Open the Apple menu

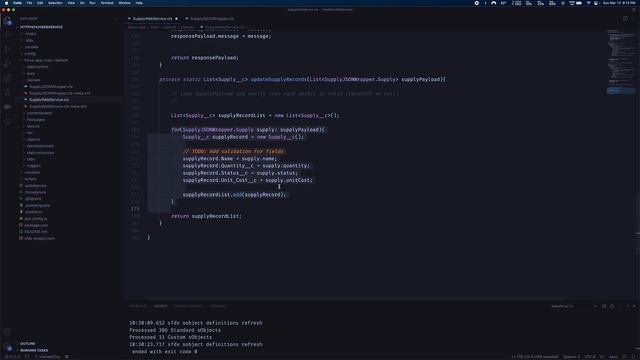point(6,3)
